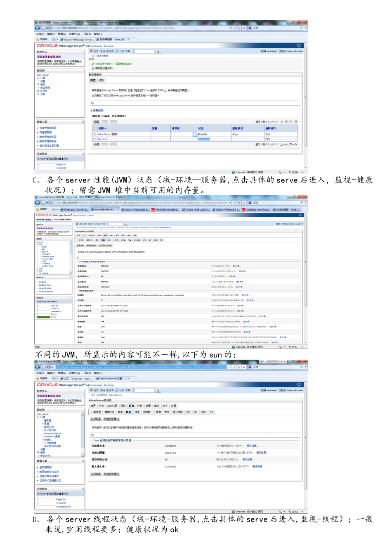
Task: Open the address bar dropdown in the AdminServer window
Action: pos(230,367)
